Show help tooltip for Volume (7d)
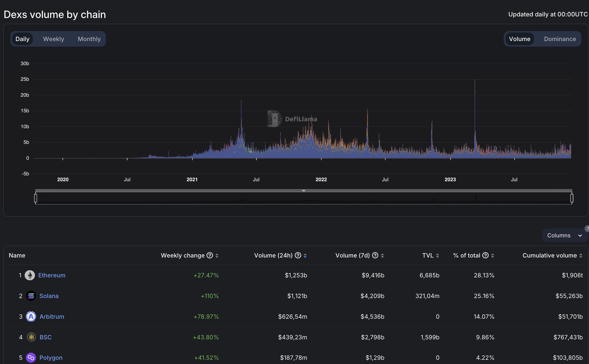589x364 pixels. pos(375,255)
